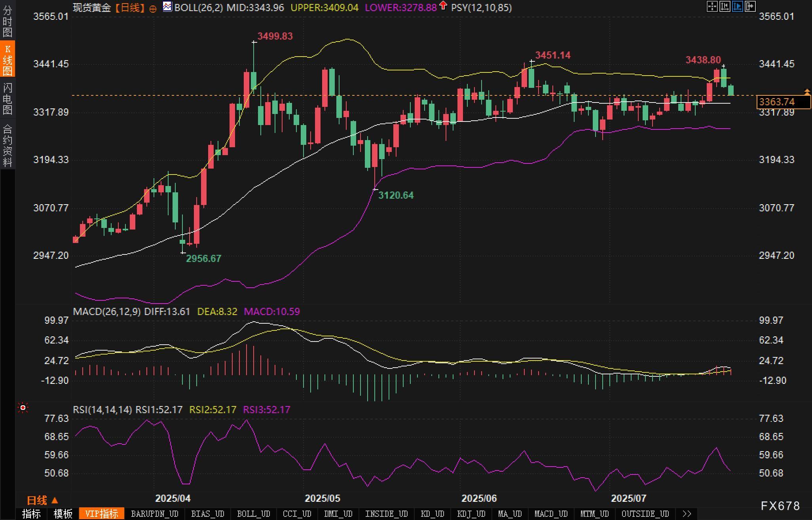Click the rightmost chart shift icon in toolbar
Viewport: 812px width, 520px height.
(x=750, y=6)
